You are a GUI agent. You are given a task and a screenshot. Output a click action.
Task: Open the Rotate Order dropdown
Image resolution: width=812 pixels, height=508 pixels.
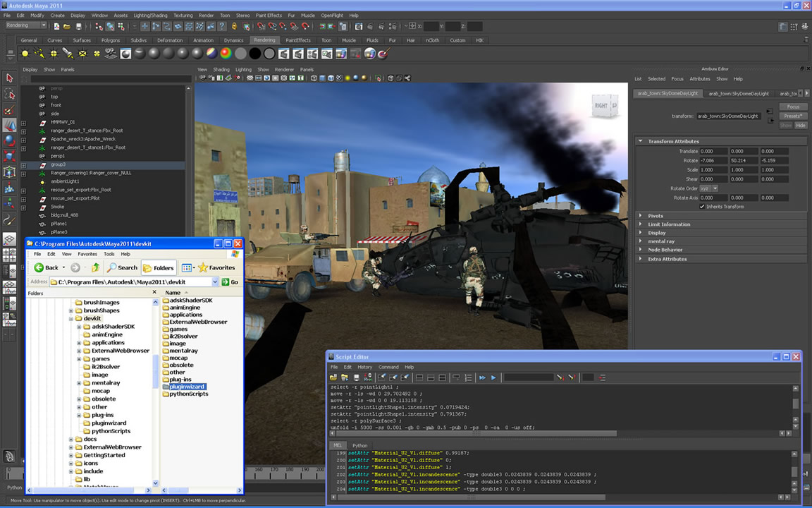click(709, 188)
